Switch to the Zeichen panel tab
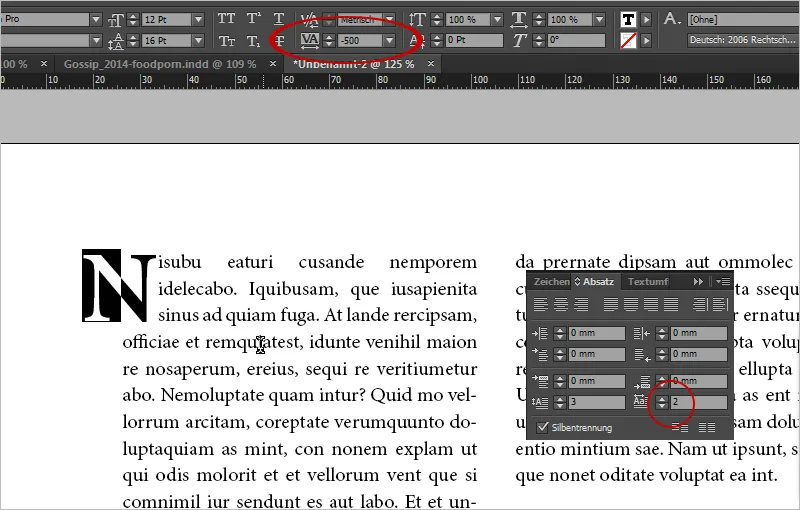The height and width of the screenshot is (510, 800). coord(551,282)
